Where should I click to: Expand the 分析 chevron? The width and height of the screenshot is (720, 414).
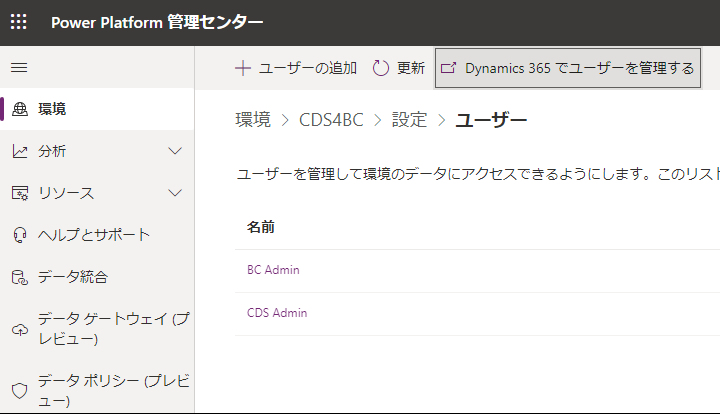pos(175,151)
